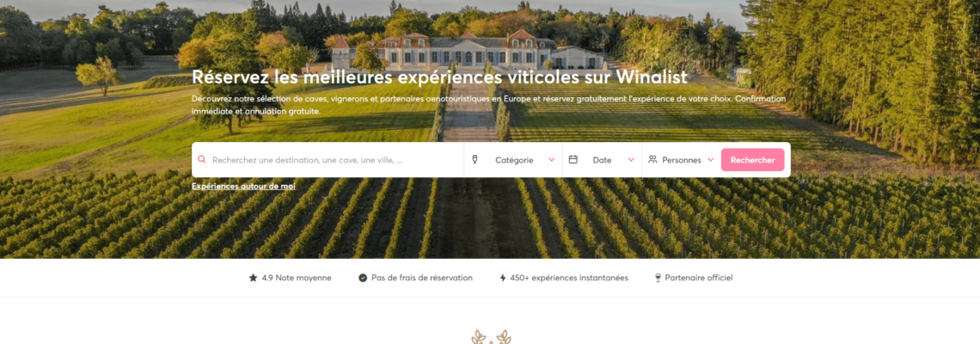Click the laurel emblem below the stats bar

[491, 337]
